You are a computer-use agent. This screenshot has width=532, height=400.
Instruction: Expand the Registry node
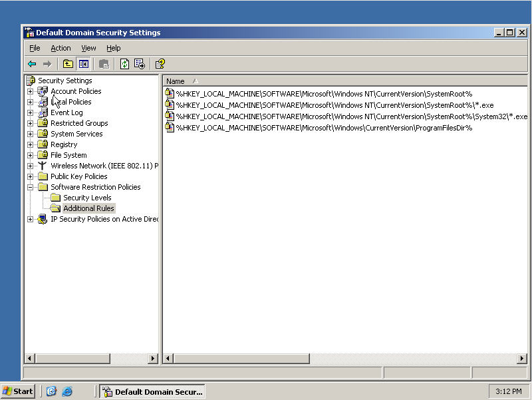tap(30, 144)
